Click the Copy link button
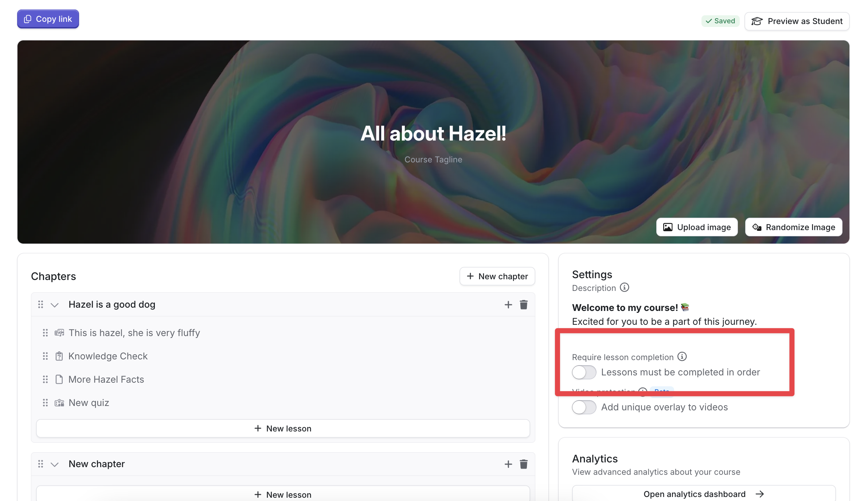The width and height of the screenshot is (868, 501). (48, 19)
